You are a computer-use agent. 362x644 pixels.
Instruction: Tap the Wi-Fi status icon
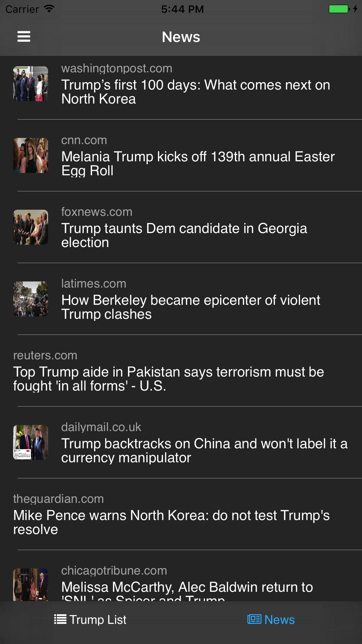49,9
